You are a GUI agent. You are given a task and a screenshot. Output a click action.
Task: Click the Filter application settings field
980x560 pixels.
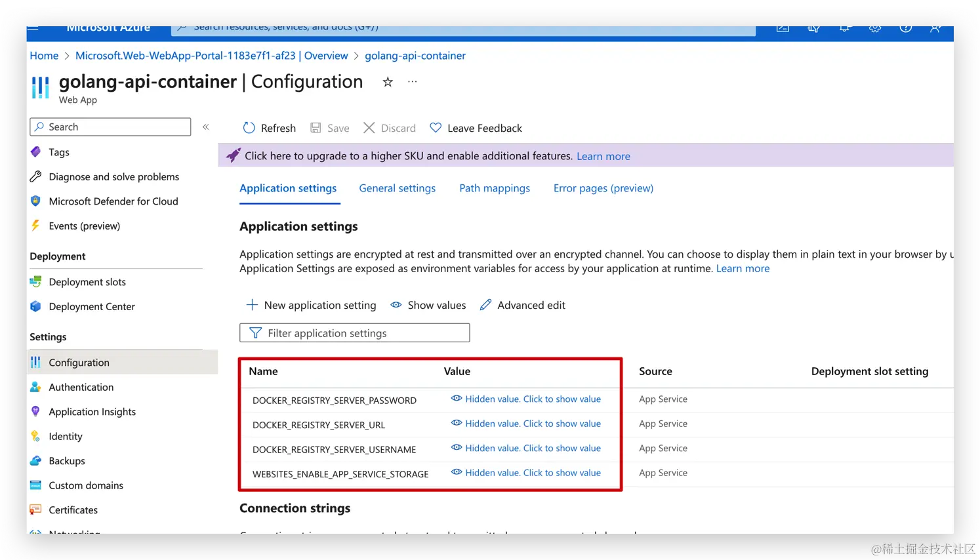355,333
